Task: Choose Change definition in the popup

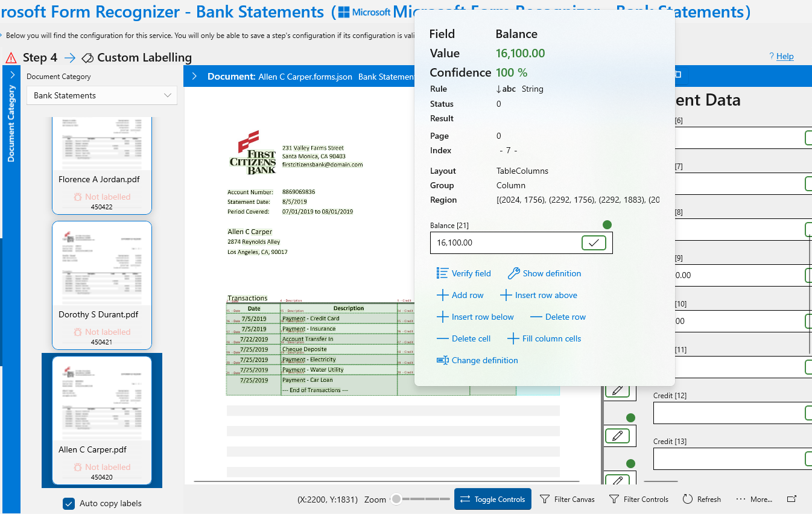Action: click(477, 360)
